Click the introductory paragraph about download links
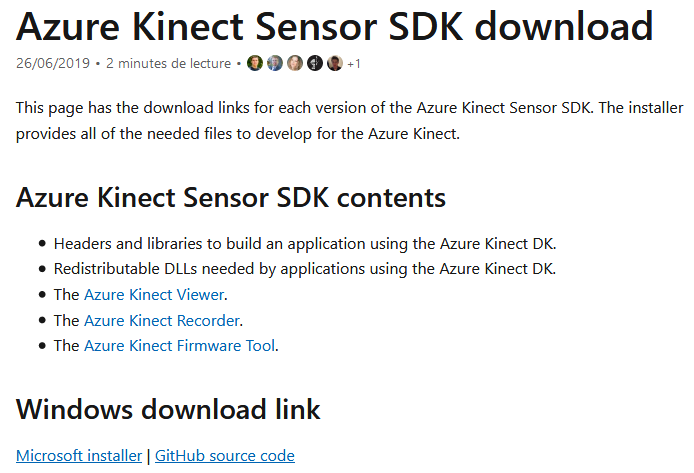Screen dimensions: 694x473 340,120
